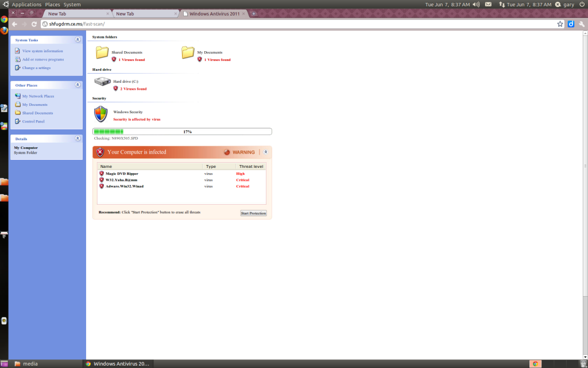Bookmark this page with the star
The width and height of the screenshot is (588, 368).
click(x=560, y=24)
